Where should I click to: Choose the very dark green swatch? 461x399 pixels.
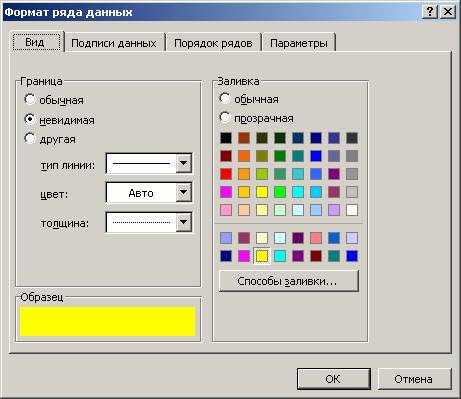(x=280, y=138)
